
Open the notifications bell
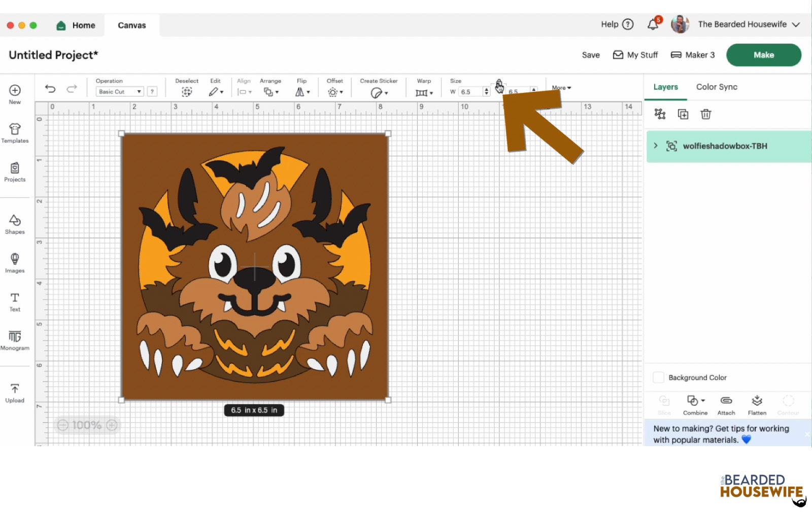point(653,24)
